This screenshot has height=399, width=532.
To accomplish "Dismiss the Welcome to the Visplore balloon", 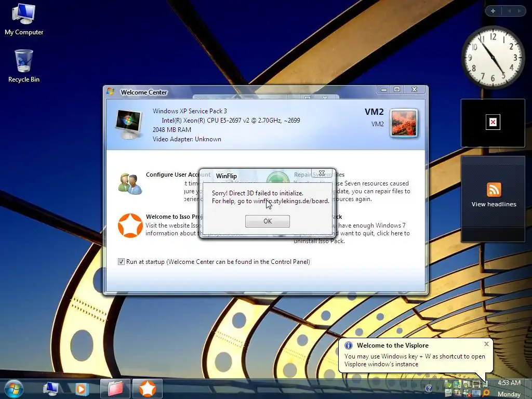I will (x=486, y=344).
